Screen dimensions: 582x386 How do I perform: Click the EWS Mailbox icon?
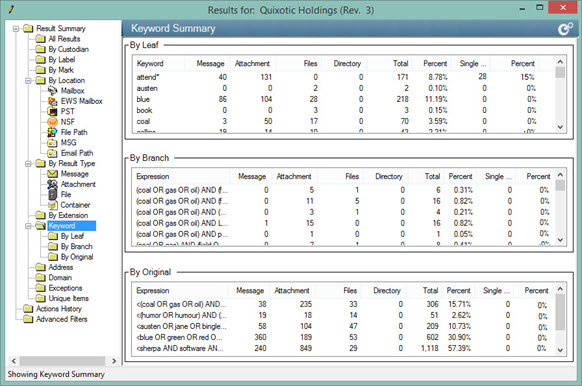[52, 101]
